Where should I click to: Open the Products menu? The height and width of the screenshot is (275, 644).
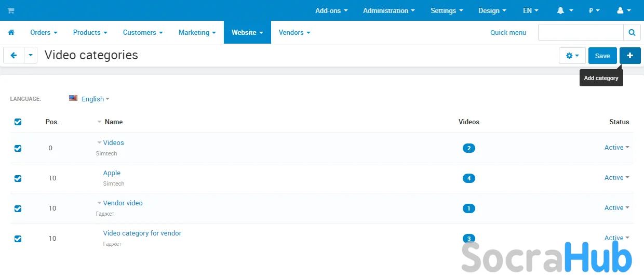90,32
